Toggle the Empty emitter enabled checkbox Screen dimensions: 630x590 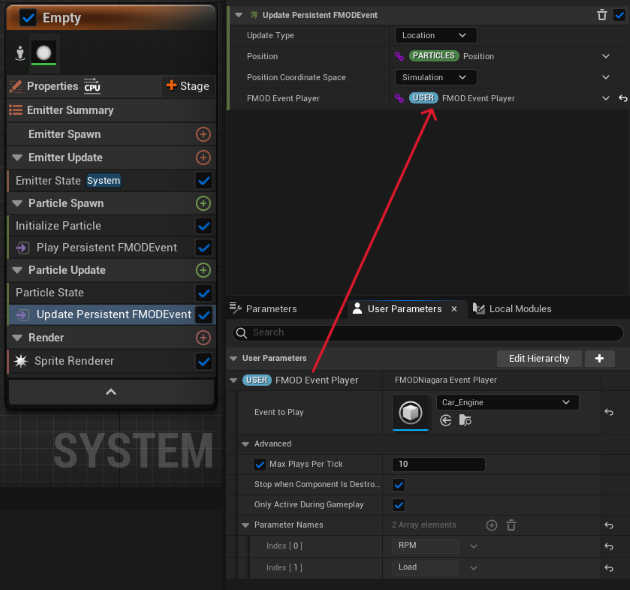click(28, 18)
